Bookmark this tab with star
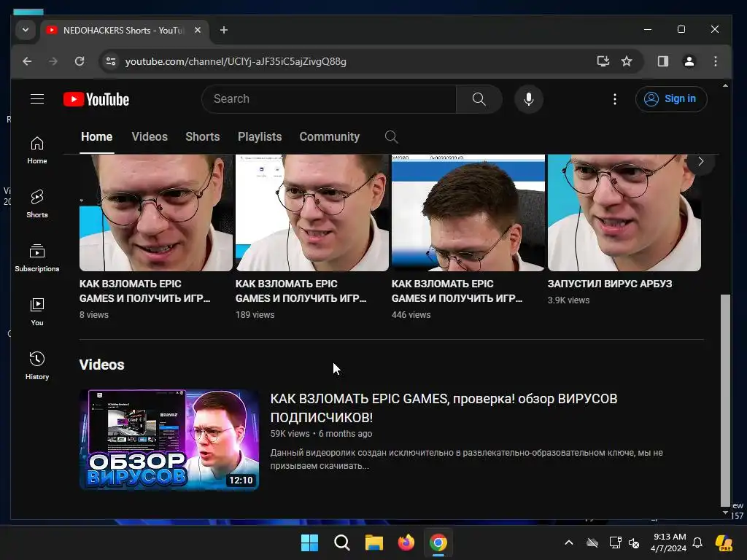 tap(627, 61)
